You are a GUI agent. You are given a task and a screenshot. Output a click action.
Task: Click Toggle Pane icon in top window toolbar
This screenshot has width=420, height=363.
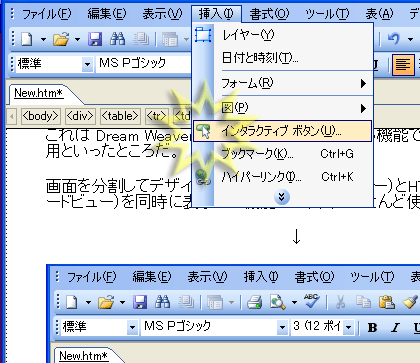pyautogui.click(x=170, y=39)
